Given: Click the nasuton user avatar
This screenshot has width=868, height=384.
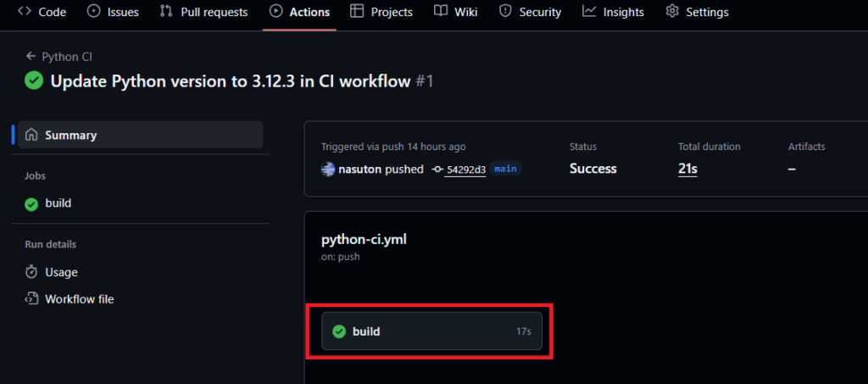Looking at the screenshot, I should pyautogui.click(x=328, y=169).
